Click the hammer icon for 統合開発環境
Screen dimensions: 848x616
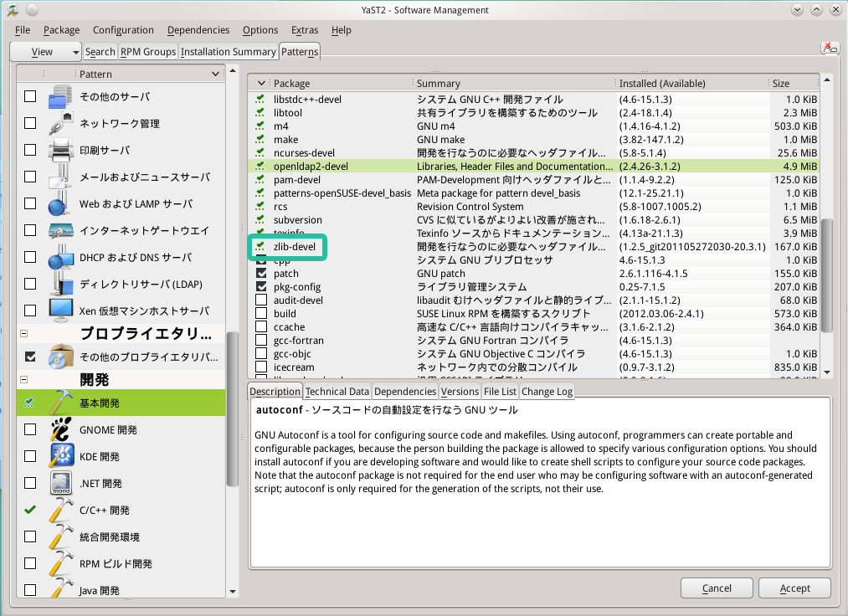60,537
